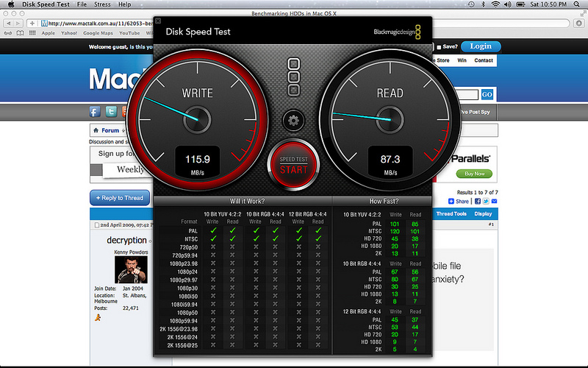Click the AIM running man icon
The image size is (588, 368).
(x=98, y=318)
